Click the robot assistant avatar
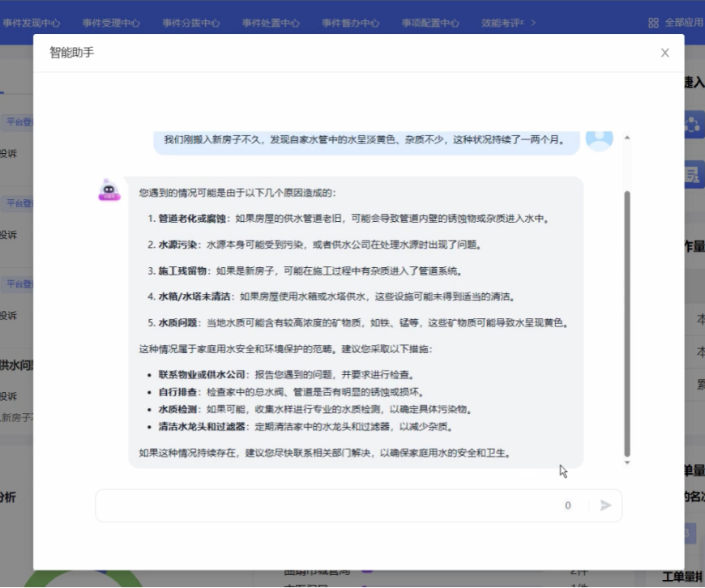 point(109,190)
